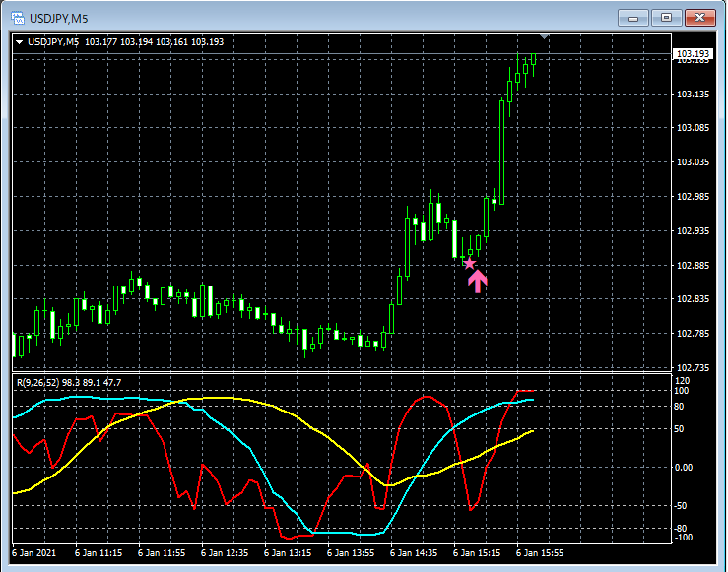Image resolution: width=728 pixels, height=572 pixels.
Task: Click the 6 Jan 14:35 time label
Action: (x=415, y=553)
